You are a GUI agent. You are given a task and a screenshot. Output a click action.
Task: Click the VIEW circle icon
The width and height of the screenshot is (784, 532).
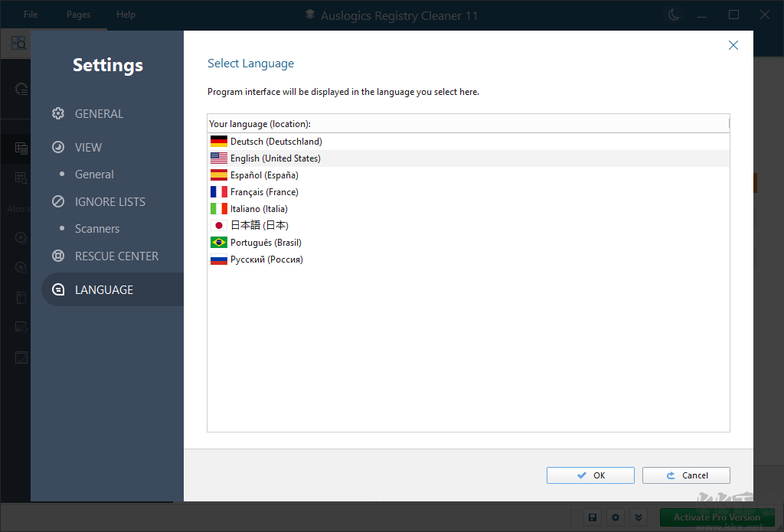58,147
